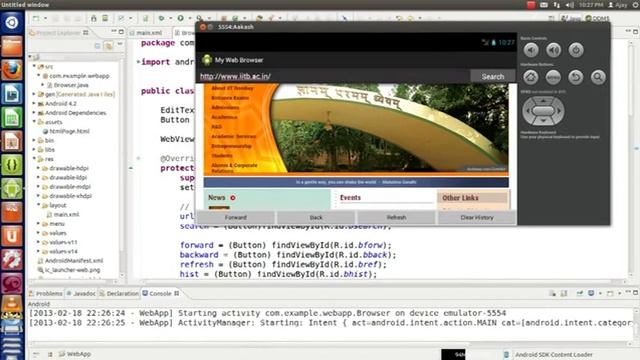Screen dimensions: 640x360
Task: Open LibreOffice Writer in launcher
Action: pos(12,94)
